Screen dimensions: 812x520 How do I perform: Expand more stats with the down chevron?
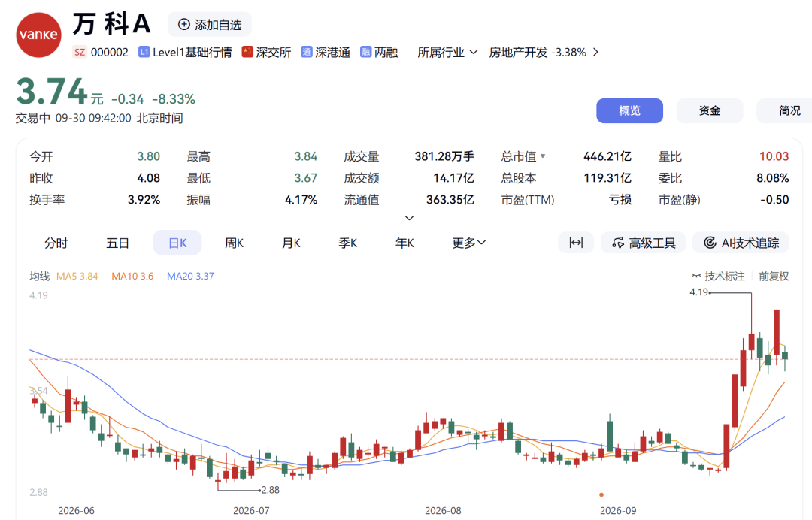tap(409, 218)
